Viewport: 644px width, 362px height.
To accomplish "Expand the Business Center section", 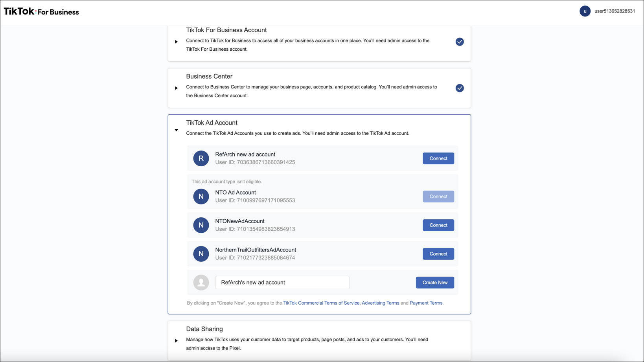I will point(176,88).
